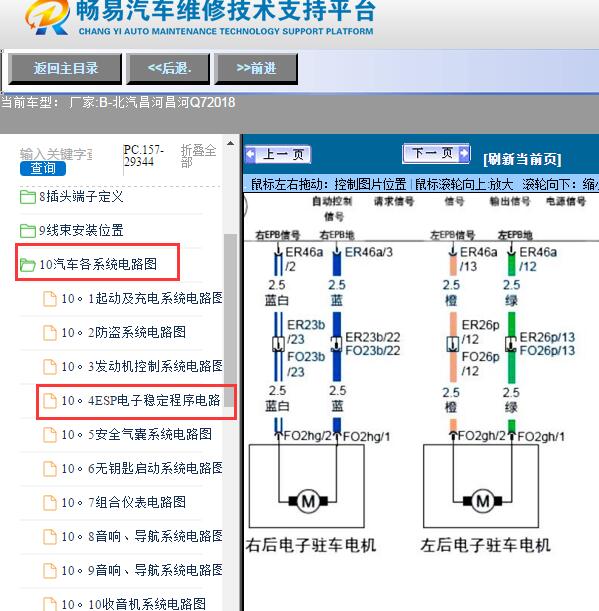Click the left arrow icon on 上一页
599x611 pixels.
251,154
